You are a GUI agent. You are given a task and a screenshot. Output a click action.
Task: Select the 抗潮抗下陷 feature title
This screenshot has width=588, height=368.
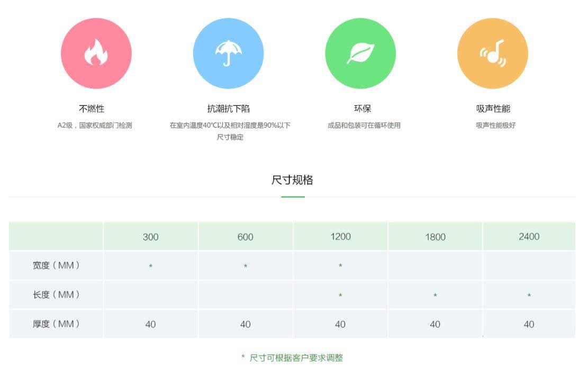pyautogui.click(x=228, y=109)
